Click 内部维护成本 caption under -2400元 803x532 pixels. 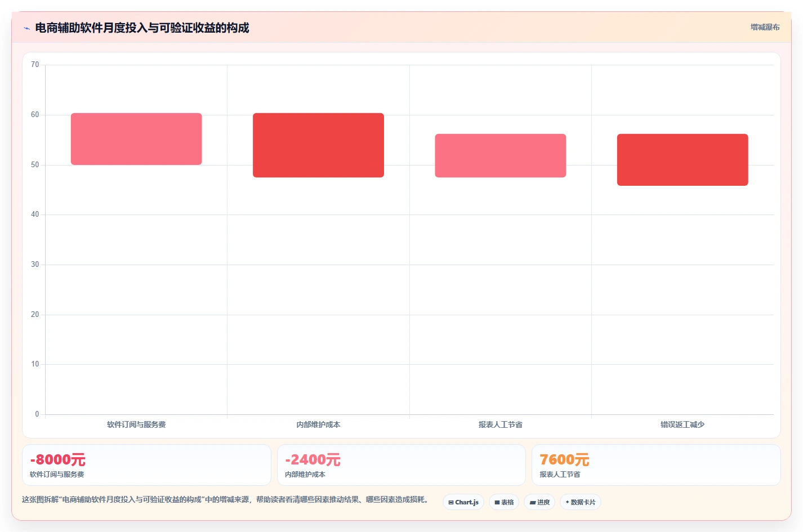click(x=305, y=475)
